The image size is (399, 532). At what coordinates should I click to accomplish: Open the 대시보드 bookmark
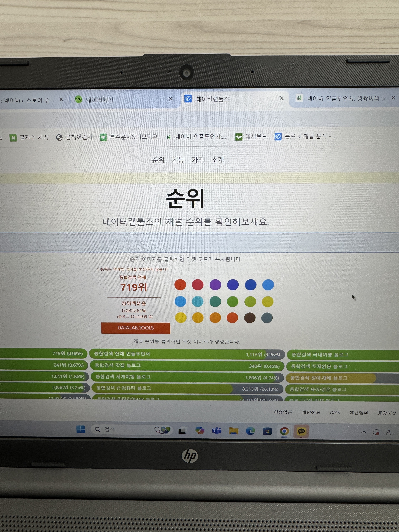click(251, 137)
